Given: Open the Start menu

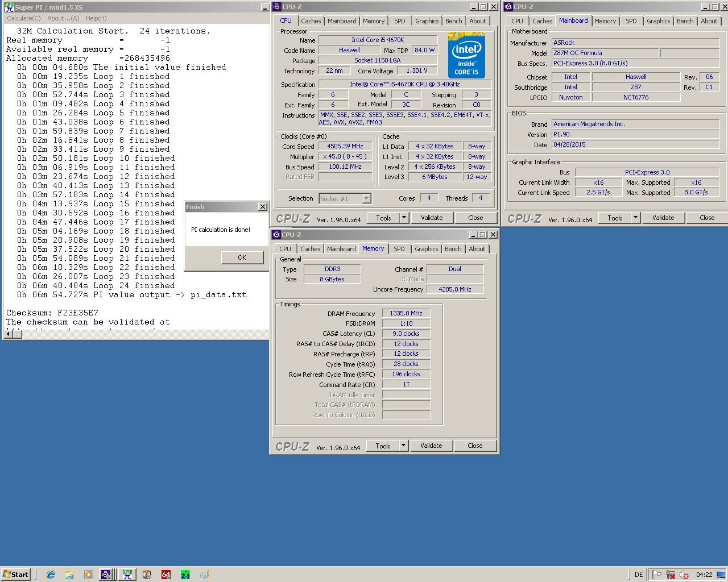Looking at the screenshot, I should click(x=15, y=575).
